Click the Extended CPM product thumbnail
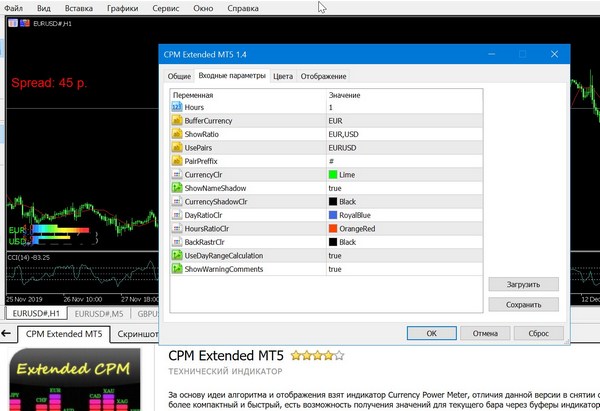Screen dimensions: 600x411 pyautogui.click(x=75, y=379)
